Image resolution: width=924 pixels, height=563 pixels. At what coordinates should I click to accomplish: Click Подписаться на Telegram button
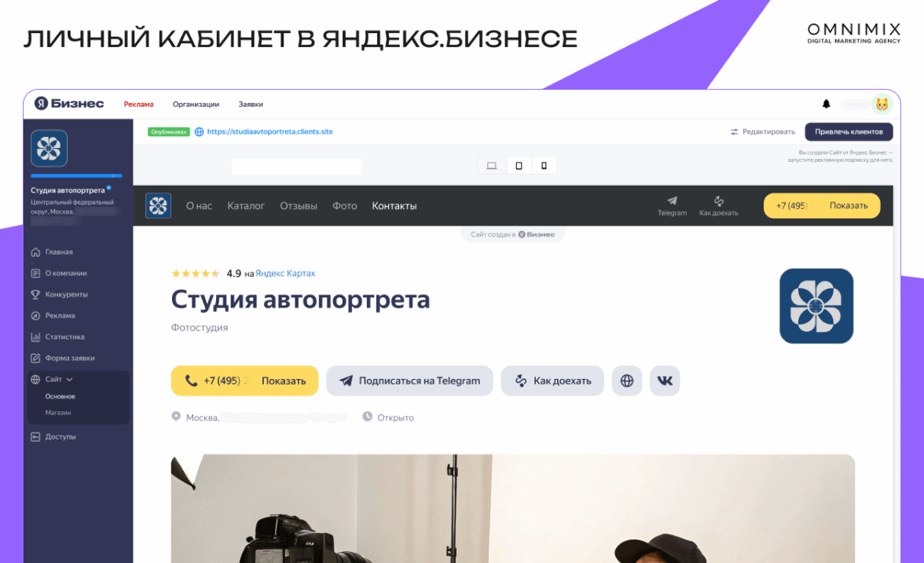click(409, 381)
